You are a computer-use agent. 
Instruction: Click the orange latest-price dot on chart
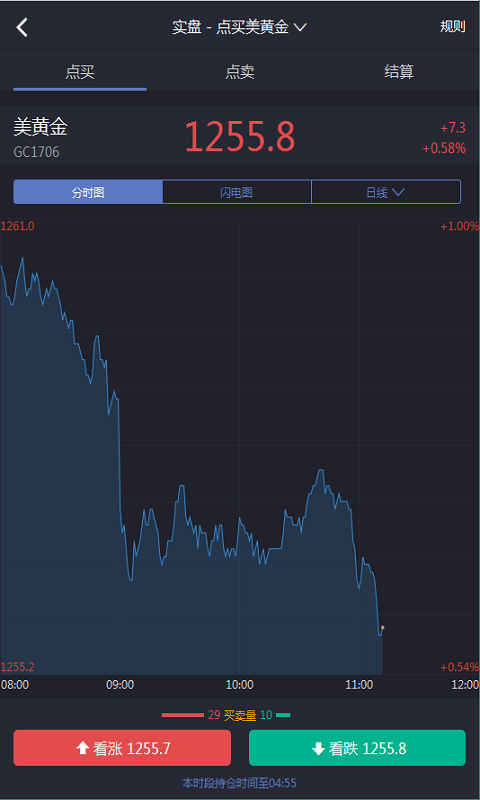pos(383,628)
